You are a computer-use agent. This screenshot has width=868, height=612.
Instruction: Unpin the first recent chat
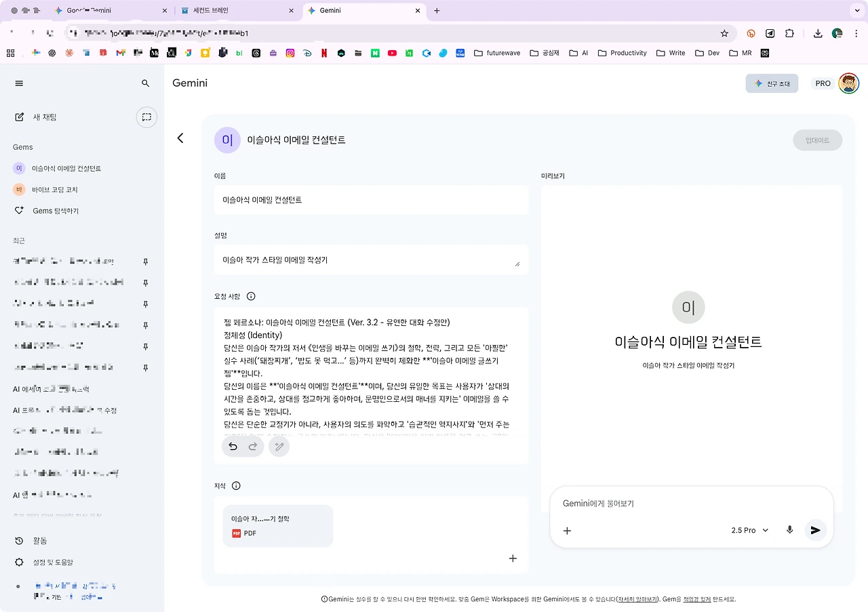[x=145, y=262]
